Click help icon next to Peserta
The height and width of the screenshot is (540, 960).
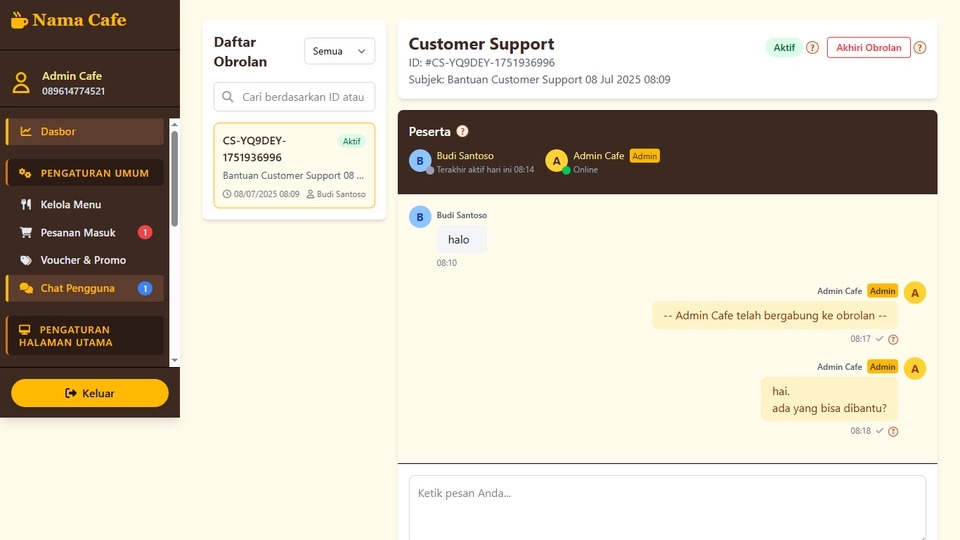coord(462,131)
